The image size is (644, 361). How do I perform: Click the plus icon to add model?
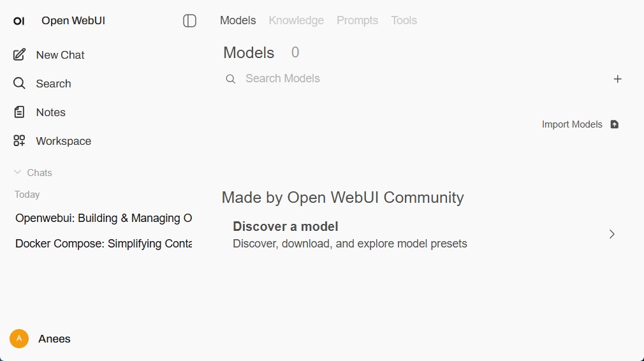(x=617, y=79)
